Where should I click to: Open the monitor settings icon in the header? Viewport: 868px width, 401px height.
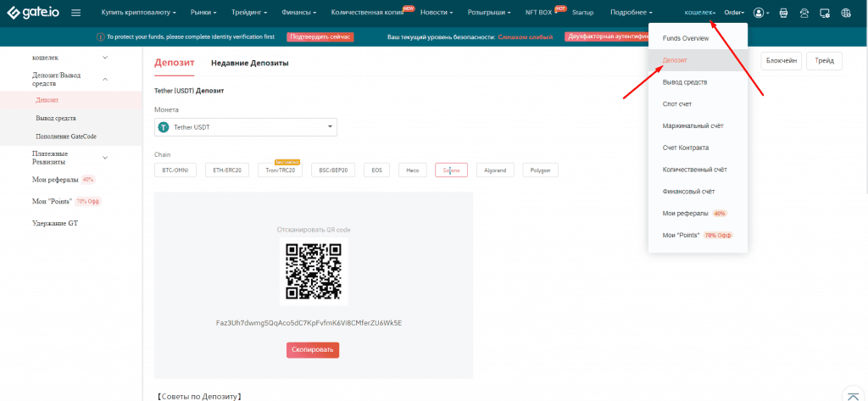click(x=824, y=13)
